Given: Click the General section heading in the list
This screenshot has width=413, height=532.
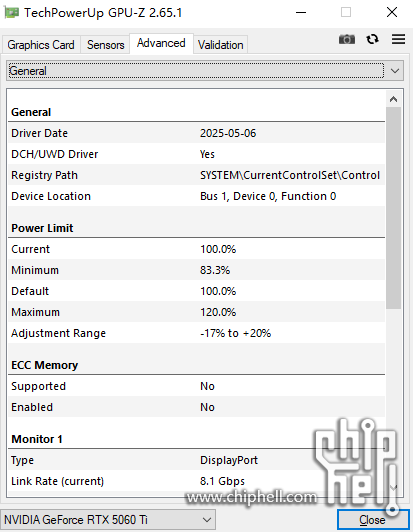Looking at the screenshot, I should pyautogui.click(x=31, y=112).
